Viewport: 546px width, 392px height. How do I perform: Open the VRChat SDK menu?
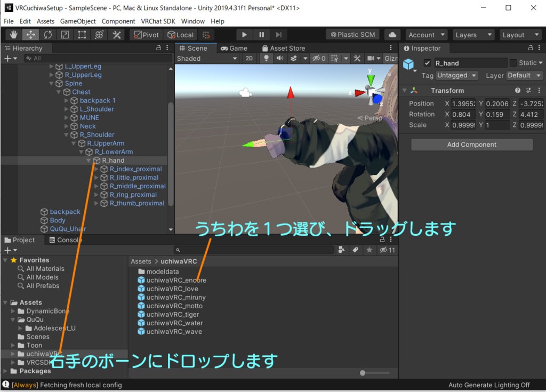point(158,21)
